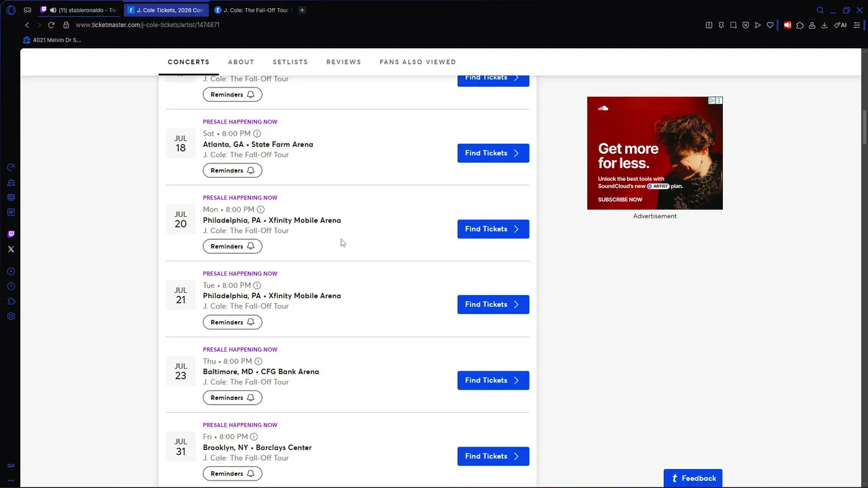Open new tab with plus button
Viewport: 868px width, 488px height.
pos(302,10)
